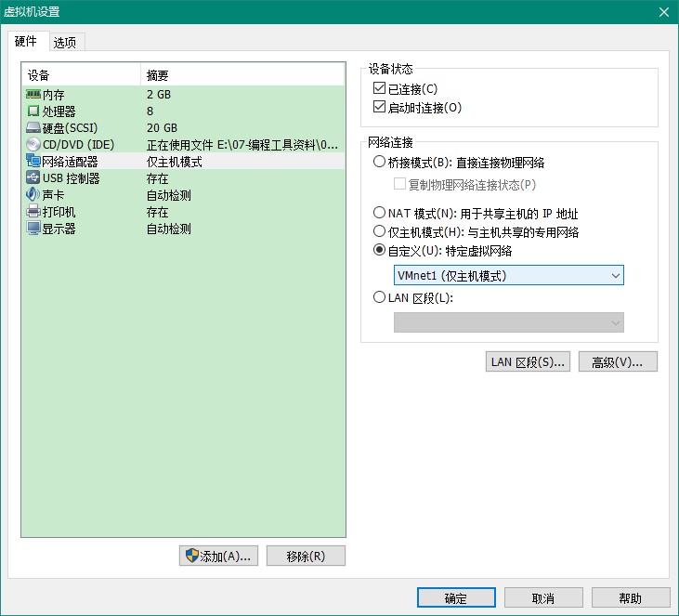This screenshot has height=616, width=679.
Task: Uncheck the 已连接(C) checkbox
Action: pos(379,88)
